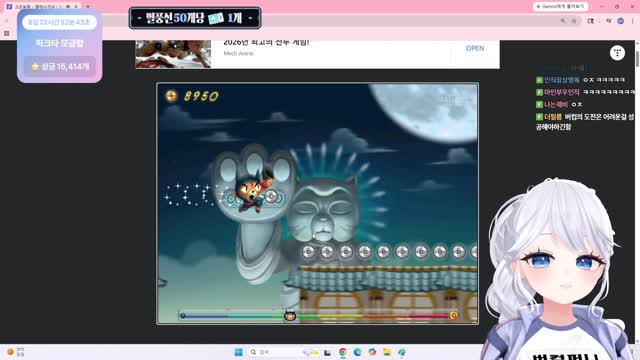Close the current browser tab
The height and width of the screenshot is (360, 640).
[x=76, y=7]
